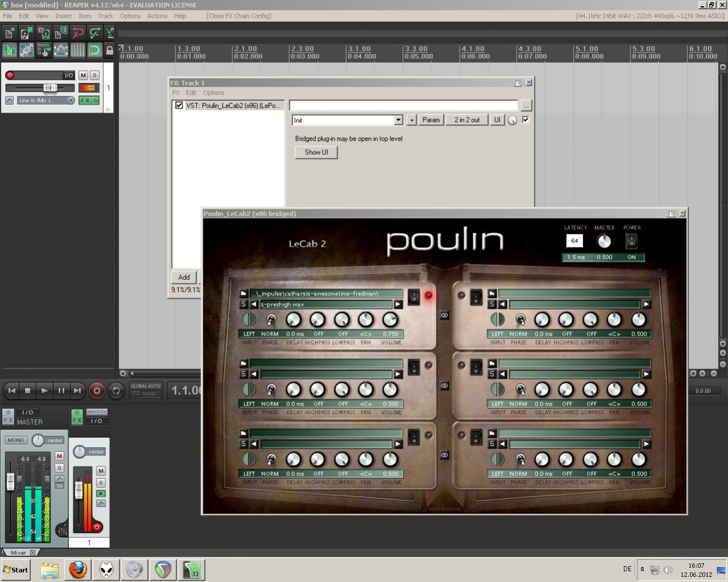Viewport: 728px width, 582px height.
Task: Toggle track 1 FX bypass power button
Action: coord(96,101)
